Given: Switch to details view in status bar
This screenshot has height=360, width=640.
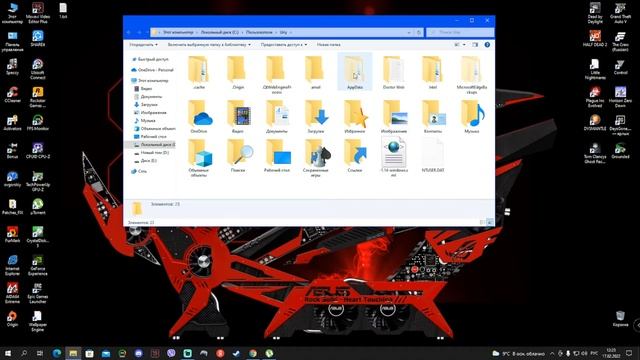Looking at the screenshot, I should tap(483, 222).
